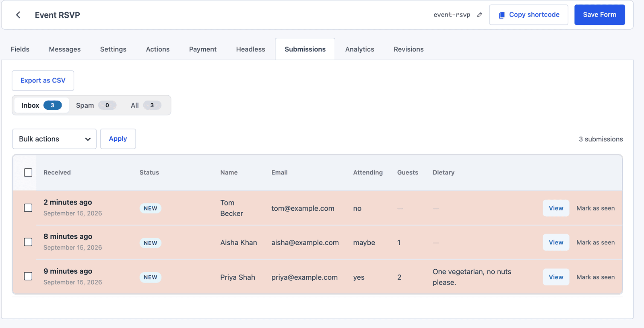Show Spam submissions filter
Viewport: 644px width, 328px height.
(96, 105)
